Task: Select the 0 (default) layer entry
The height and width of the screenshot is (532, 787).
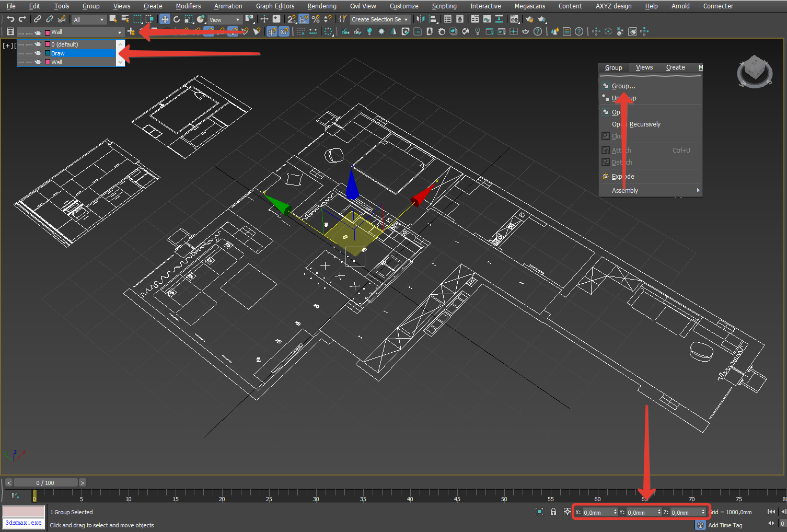Action: pos(65,44)
